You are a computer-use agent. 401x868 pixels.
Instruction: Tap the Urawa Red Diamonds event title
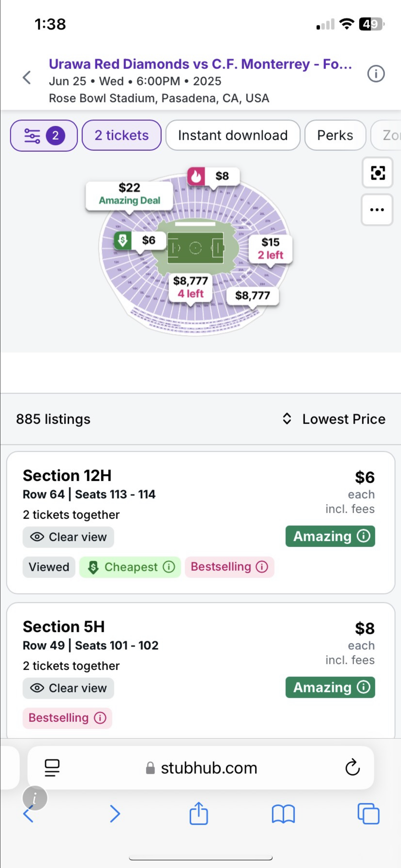pyautogui.click(x=200, y=64)
